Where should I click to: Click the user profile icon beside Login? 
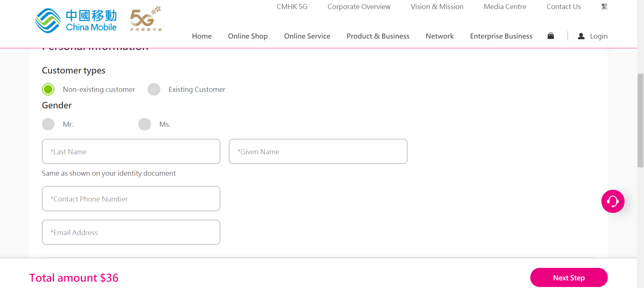click(581, 36)
